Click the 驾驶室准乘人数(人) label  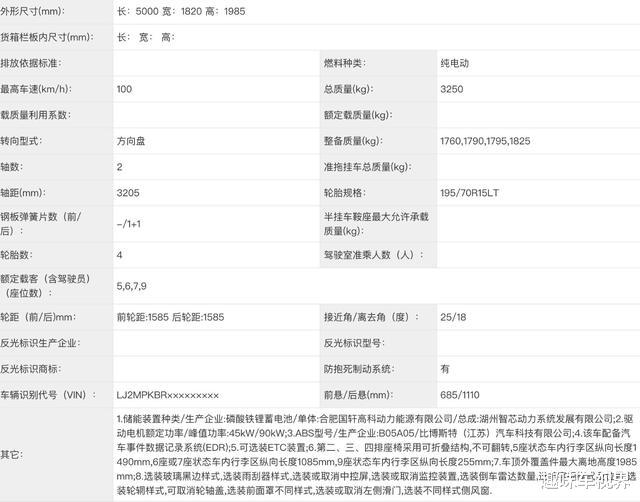click(374, 255)
